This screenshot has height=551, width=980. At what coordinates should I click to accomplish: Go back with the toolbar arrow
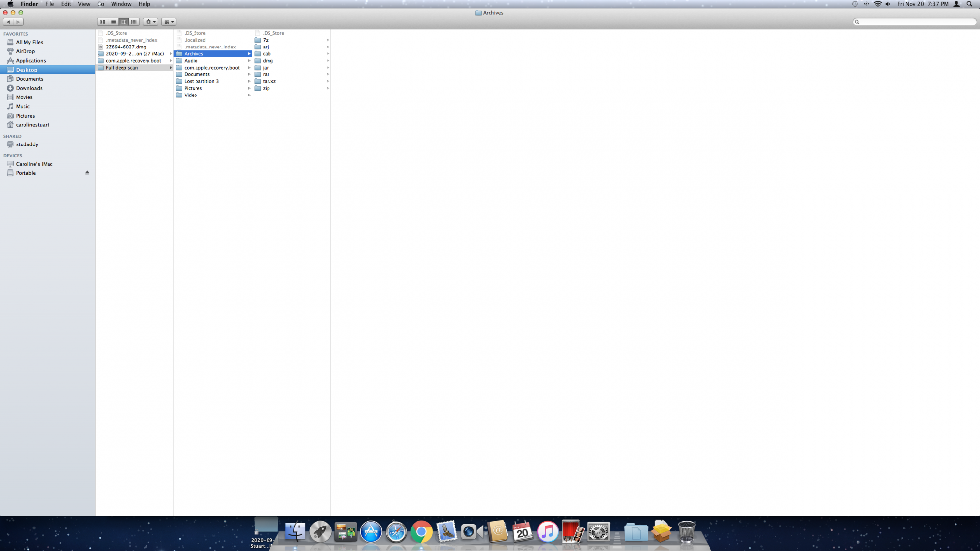coord(8,22)
